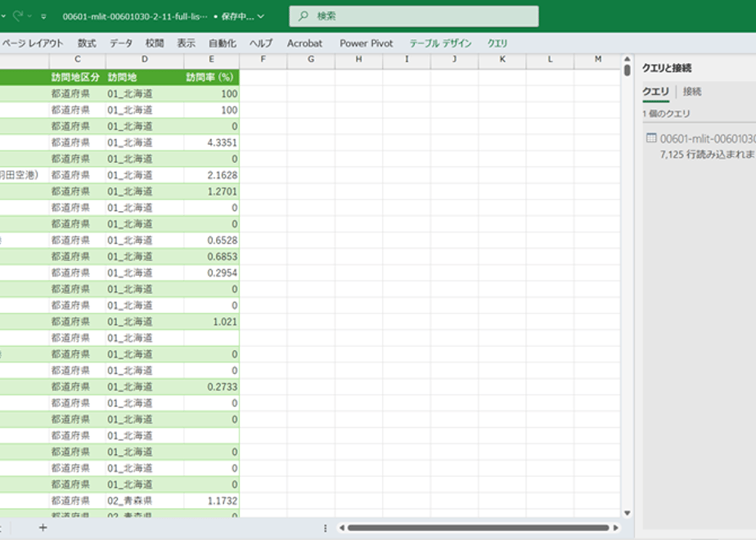Select cell with value 0.2954
This screenshot has width=756, height=540.
(x=211, y=273)
